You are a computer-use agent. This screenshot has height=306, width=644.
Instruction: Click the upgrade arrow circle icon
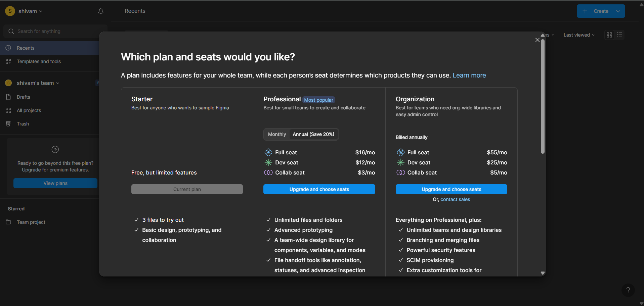click(x=55, y=149)
